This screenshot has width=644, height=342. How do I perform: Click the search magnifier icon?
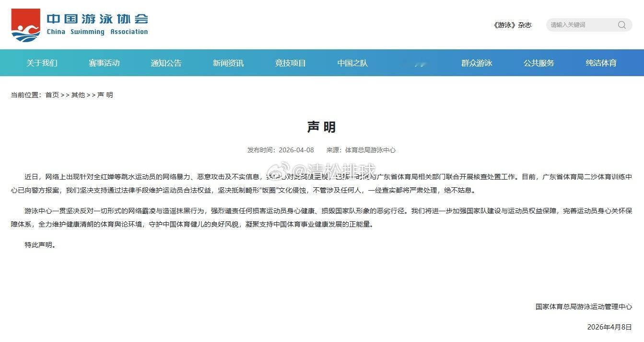621,25
